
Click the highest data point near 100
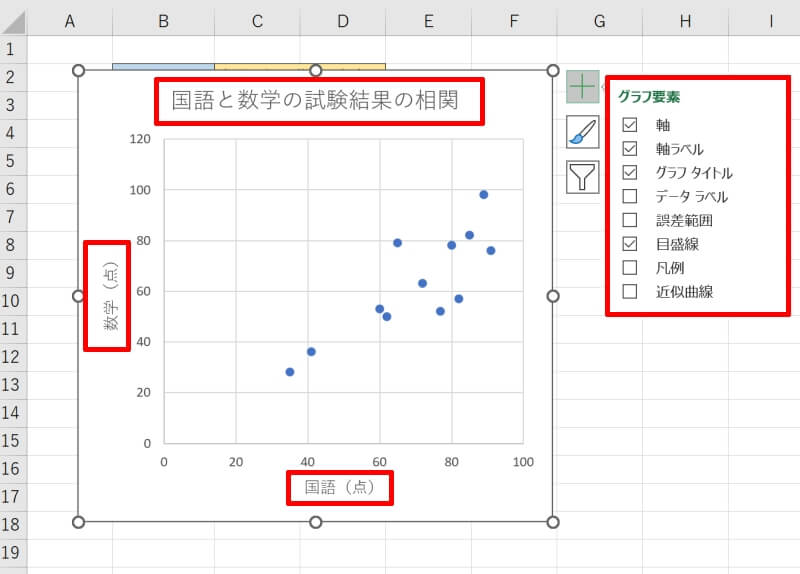[484, 194]
